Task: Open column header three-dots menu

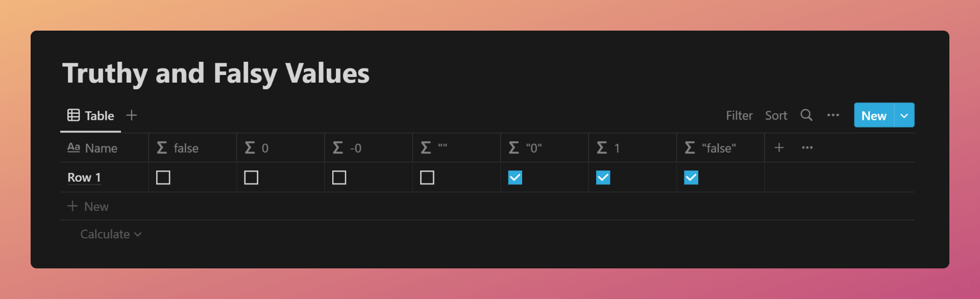Action: point(807,147)
